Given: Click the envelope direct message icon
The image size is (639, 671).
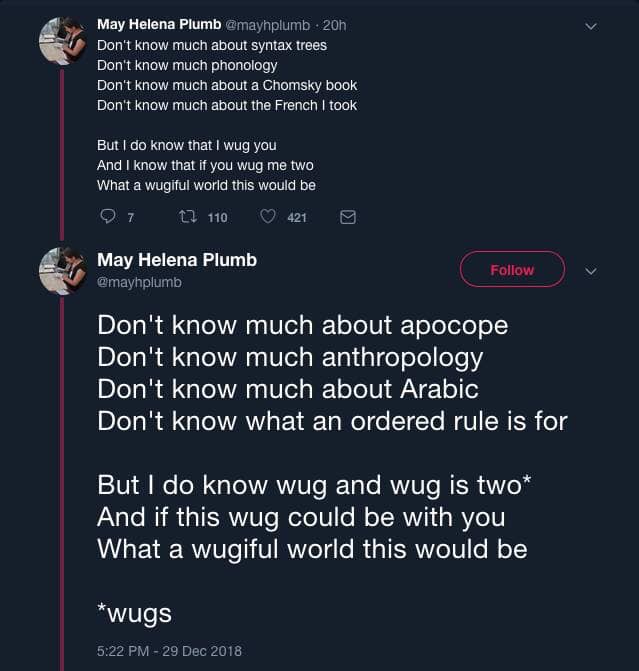Looking at the screenshot, I should click(x=348, y=217).
